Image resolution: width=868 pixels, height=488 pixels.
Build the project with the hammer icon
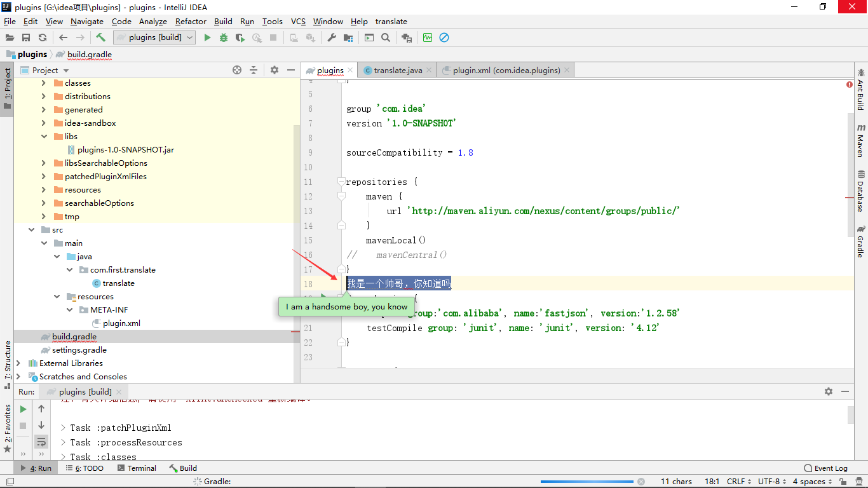(x=100, y=37)
